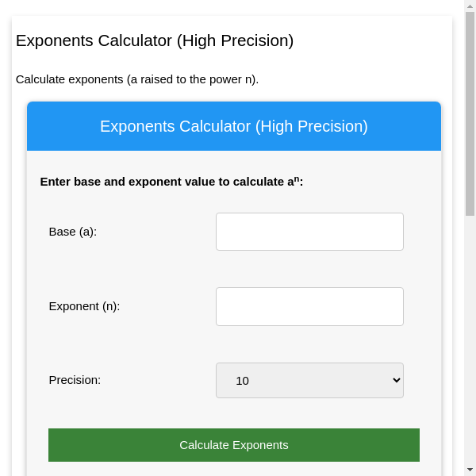Click the "Exponent (n):" label
The image size is (476, 476).
point(84,306)
